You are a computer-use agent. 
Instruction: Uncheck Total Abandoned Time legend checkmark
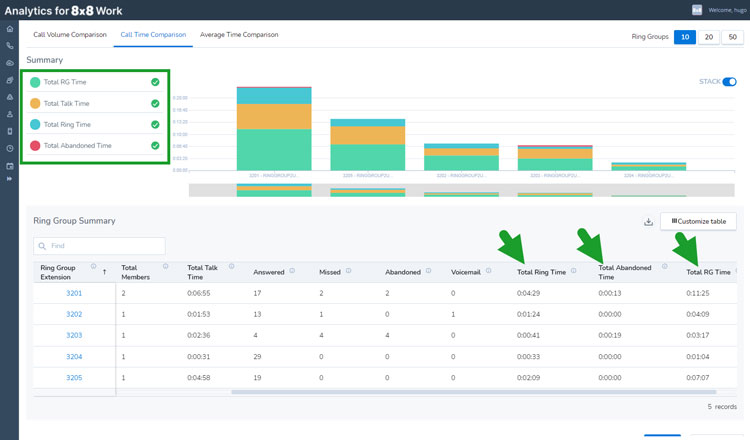155,146
